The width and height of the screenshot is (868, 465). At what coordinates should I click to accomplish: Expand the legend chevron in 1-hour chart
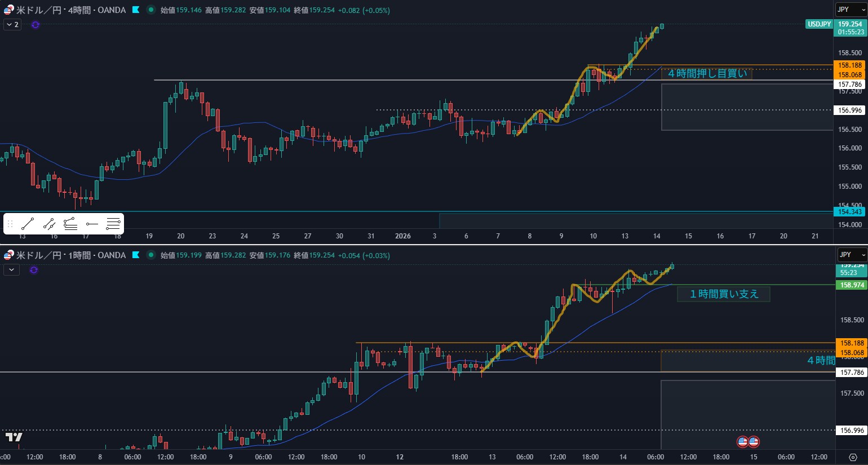pos(11,270)
